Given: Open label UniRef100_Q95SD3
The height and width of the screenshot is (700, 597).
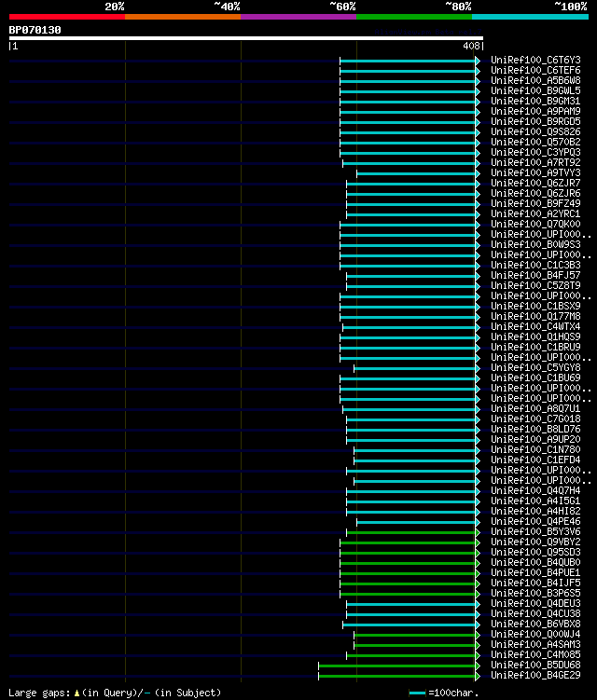Looking at the screenshot, I should (535, 553).
